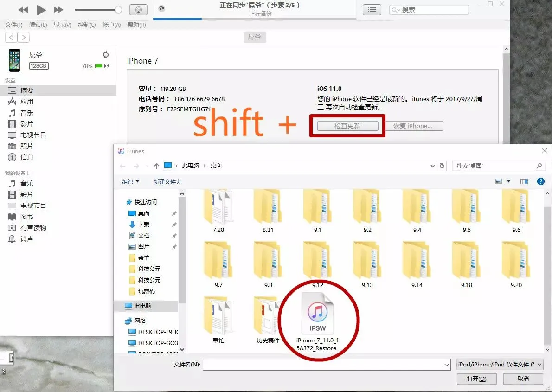Click the 打开(O) button
Screen dimensions: 552x392
click(477, 379)
